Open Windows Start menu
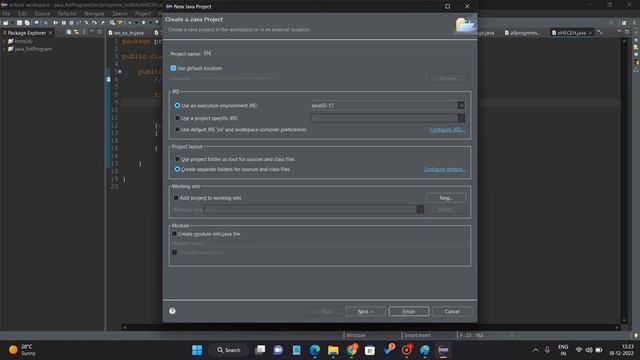 (x=197, y=350)
